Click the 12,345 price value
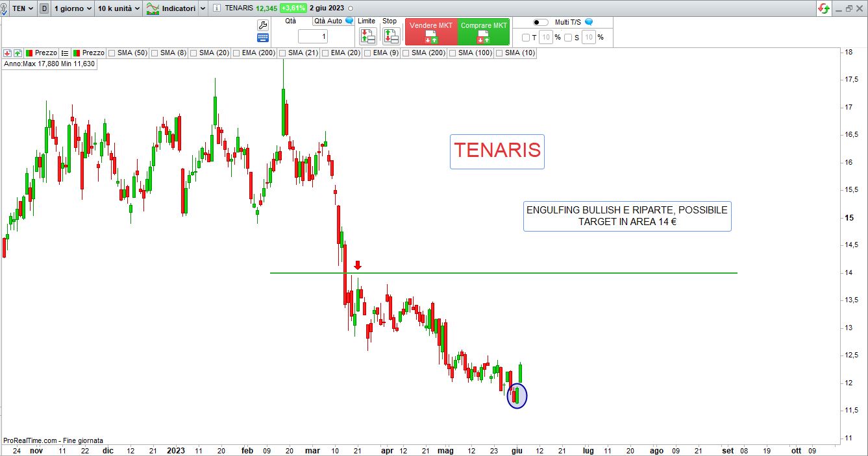868x456 pixels. (266, 8)
